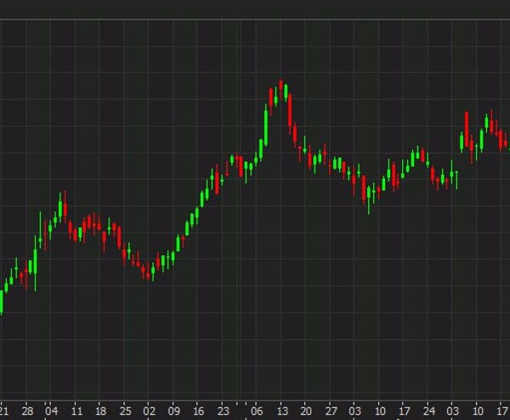Select the rightmost red candle on the chart
Viewport: 510px width, 420px height.
(504, 139)
